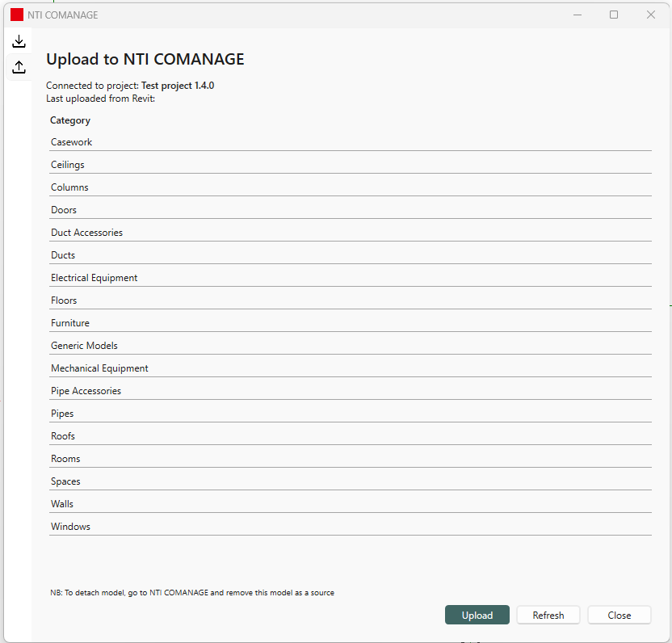Click the Category column header

click(x=70, y=120)
